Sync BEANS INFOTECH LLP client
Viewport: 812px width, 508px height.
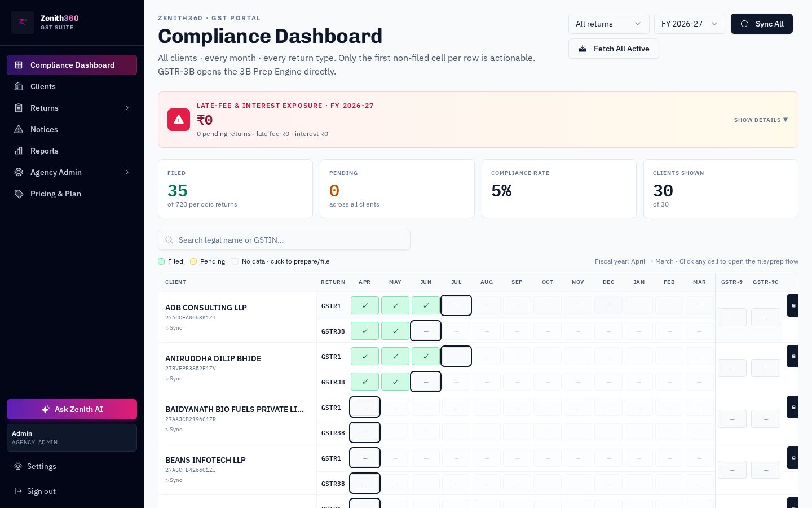174,480
